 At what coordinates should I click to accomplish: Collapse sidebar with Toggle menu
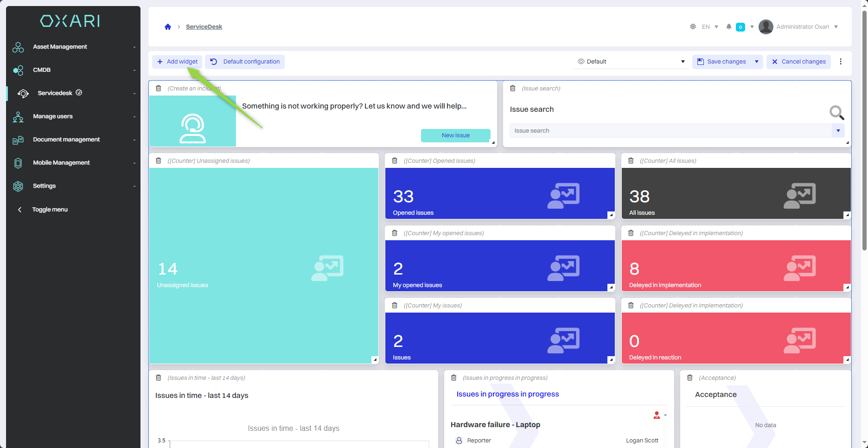point(50,210)
